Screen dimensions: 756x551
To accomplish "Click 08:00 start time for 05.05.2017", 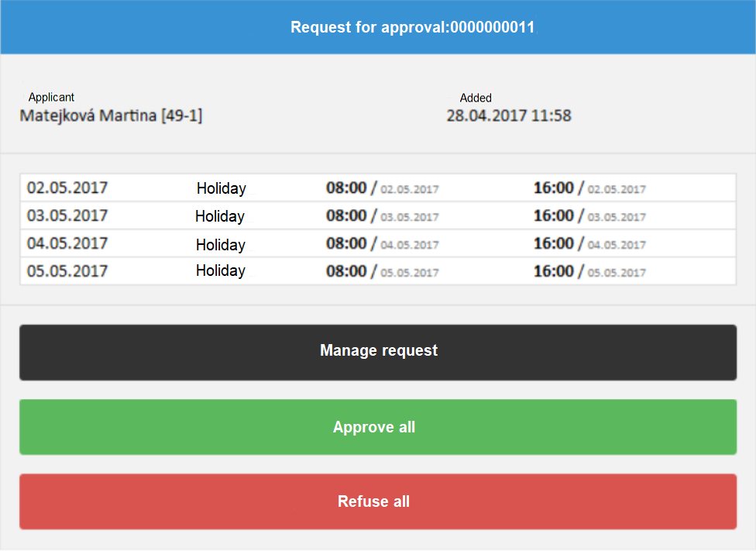I will coord(346,271).
